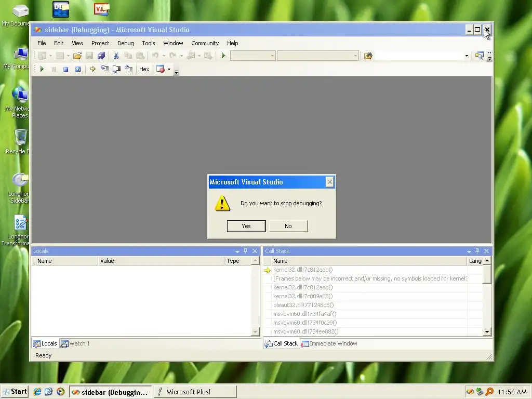Click the Value column header in Locals

[161, 261]
